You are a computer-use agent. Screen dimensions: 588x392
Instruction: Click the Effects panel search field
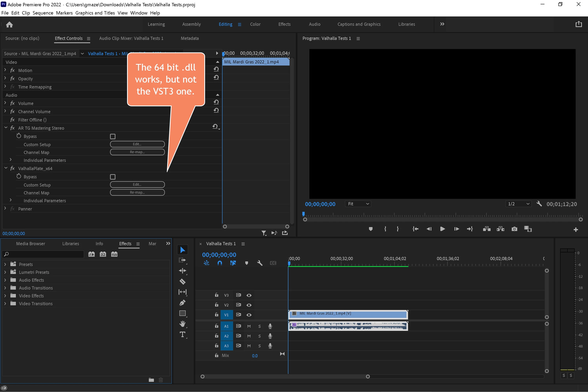tap(45, 254)
